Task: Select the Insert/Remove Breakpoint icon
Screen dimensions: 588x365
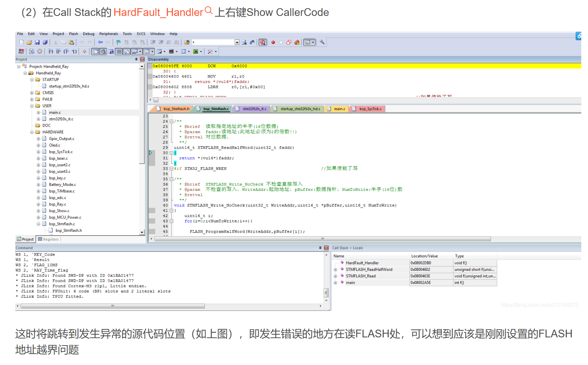Action: 273,42
